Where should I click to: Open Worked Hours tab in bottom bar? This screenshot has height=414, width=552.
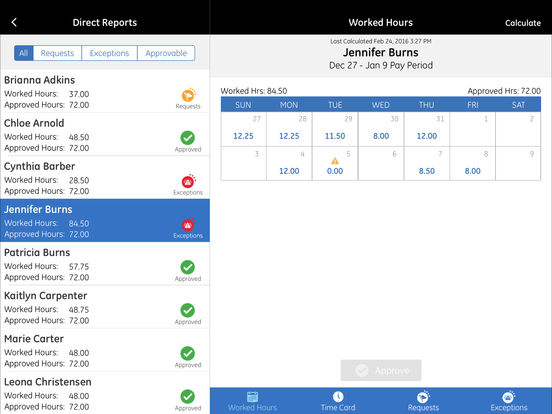tap(252, 401)
